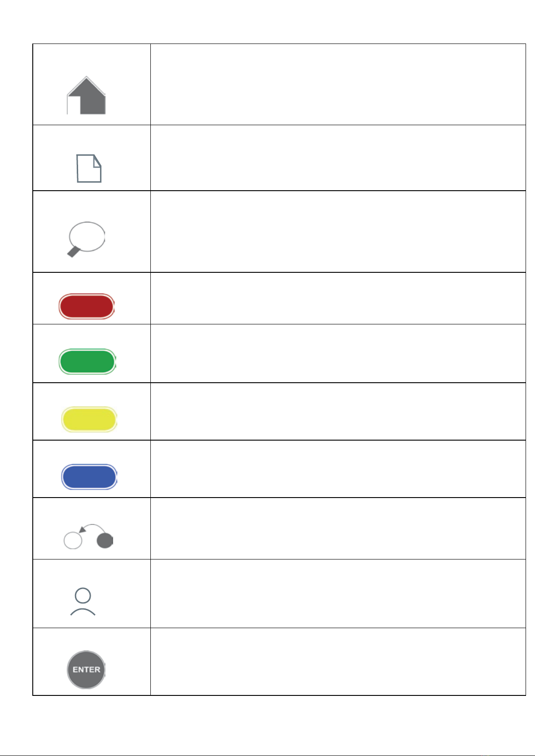535x756 pixels.
Task: Click the swap circles arrow icon
Action: [x=88, y=536]
